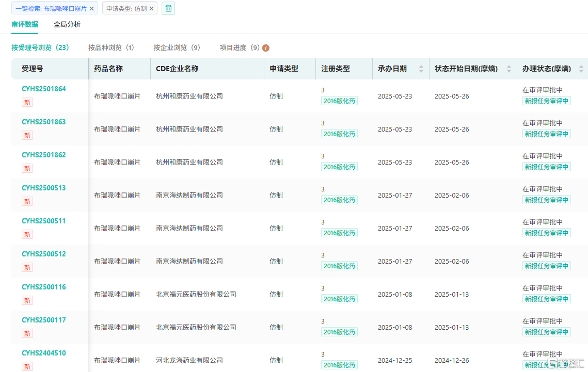The height and width of the screenshot is (372, 588).
Task: Select 南京海纳制药有限公司 in CYHS2500513 row
Action: [x=189, y=195]
